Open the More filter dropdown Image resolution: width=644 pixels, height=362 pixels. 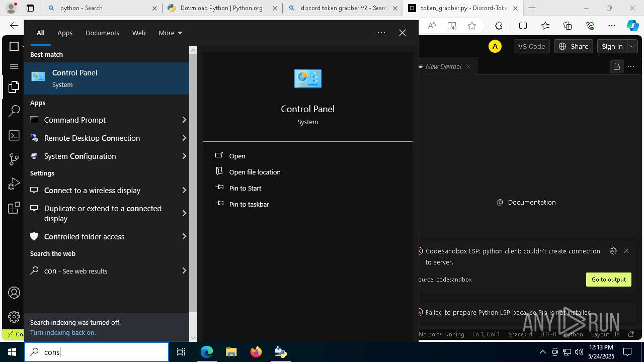[170, 33]
